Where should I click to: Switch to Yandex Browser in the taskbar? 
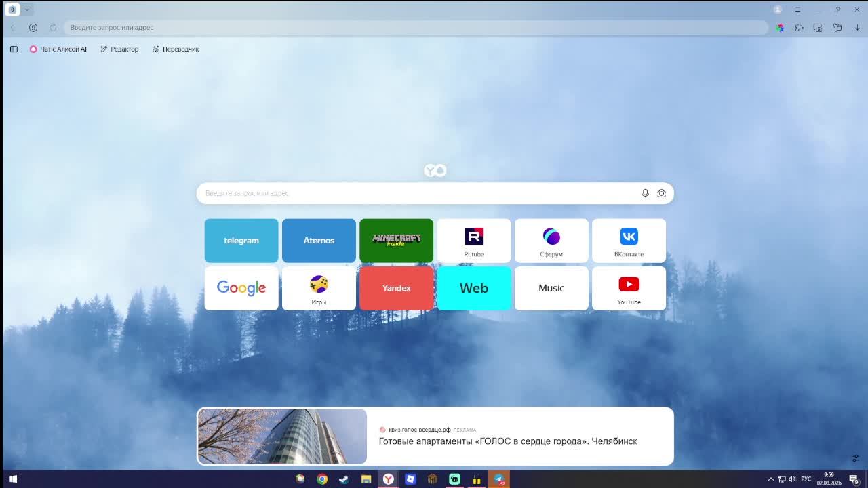(389, 479)
